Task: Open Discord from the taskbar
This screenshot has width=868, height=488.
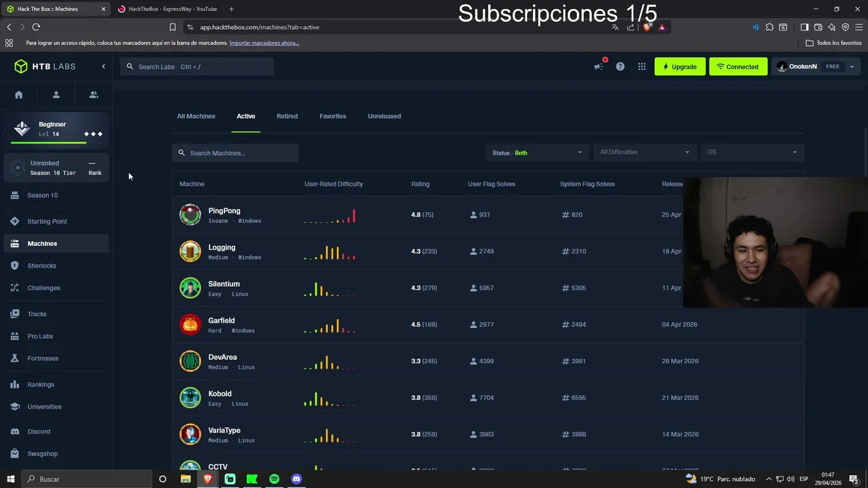Action: coord(296,479)
